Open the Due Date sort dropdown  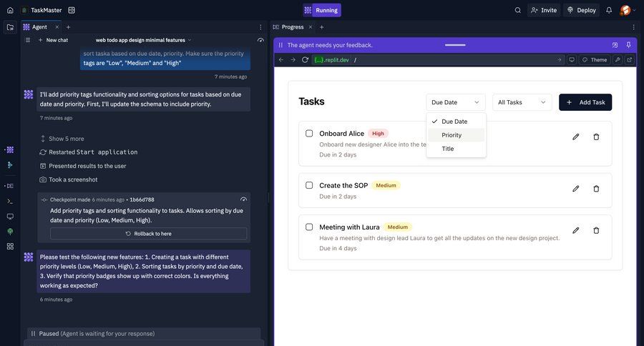coord(456,102)
